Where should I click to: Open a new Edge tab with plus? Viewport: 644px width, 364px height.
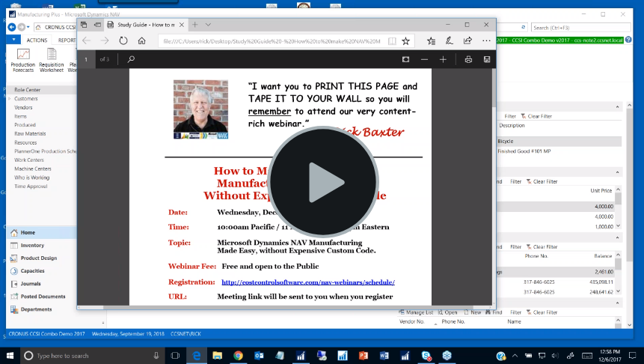tap(195, 25)
